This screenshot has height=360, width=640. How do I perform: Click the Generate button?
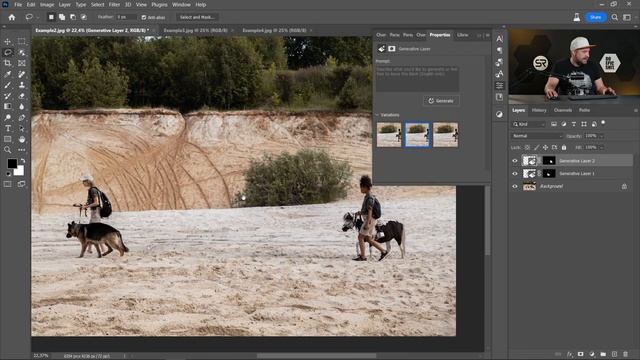click(441, 101)
